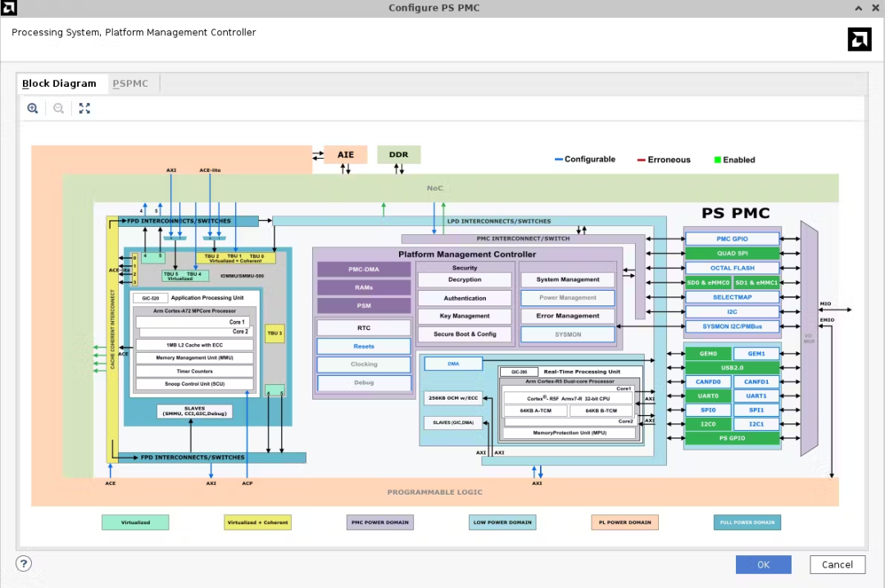Click the zoom in magnifier icon
The image size is (885, 588).
point(33,108)
